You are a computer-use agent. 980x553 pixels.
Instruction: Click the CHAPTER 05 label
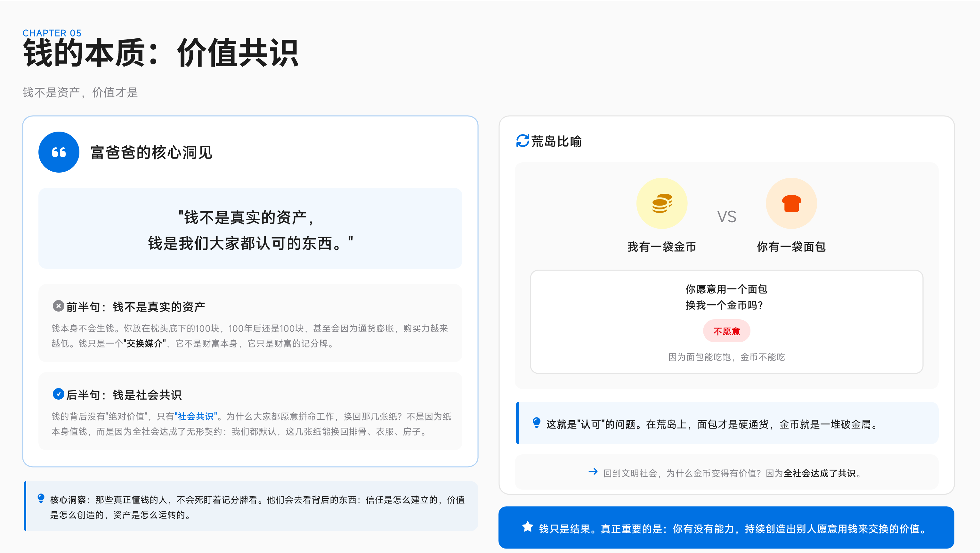(x=52, y=33)
